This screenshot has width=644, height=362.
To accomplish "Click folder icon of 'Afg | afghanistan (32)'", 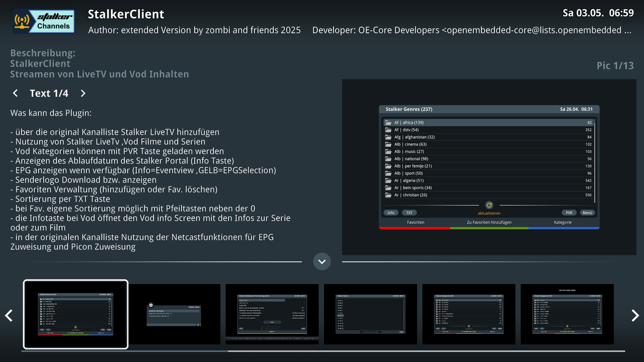I will click(x=388, y=137).
